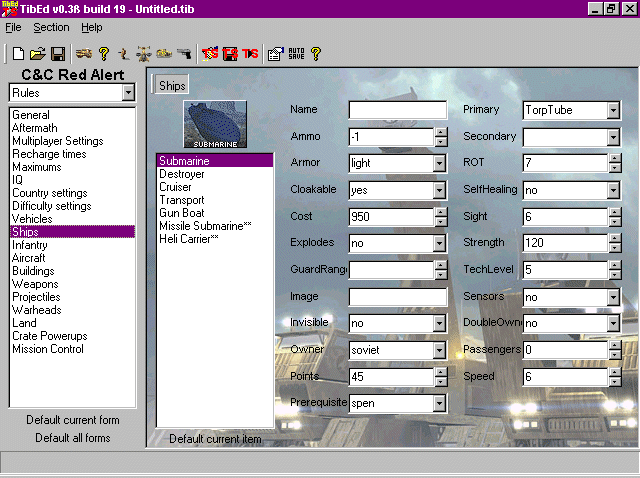Image resolution: width=640 pixels, height=478 pixels.
Task: Click the help question mark after Auto Save
Action: click(316, 54)
